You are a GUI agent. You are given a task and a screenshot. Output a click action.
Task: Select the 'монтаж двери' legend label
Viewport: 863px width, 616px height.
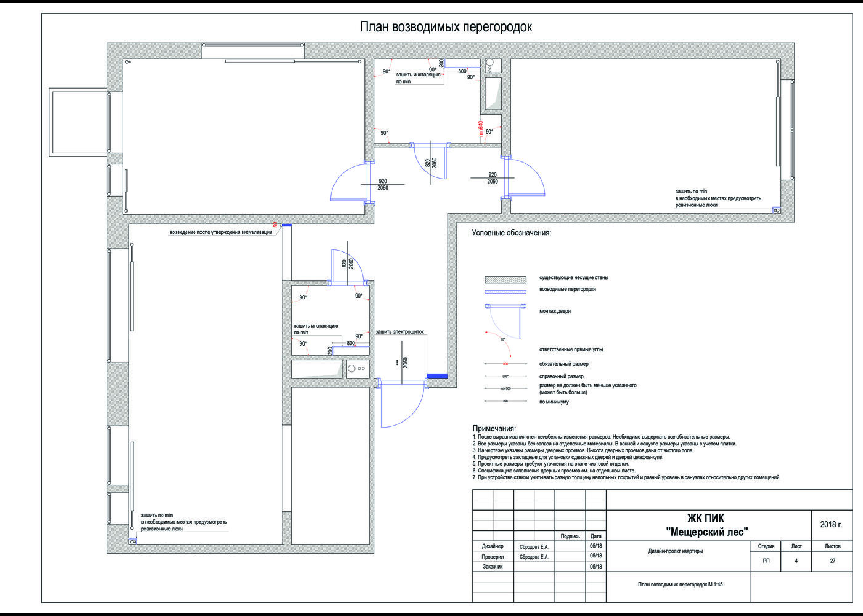pyautogui.click(x=555, y=311)
